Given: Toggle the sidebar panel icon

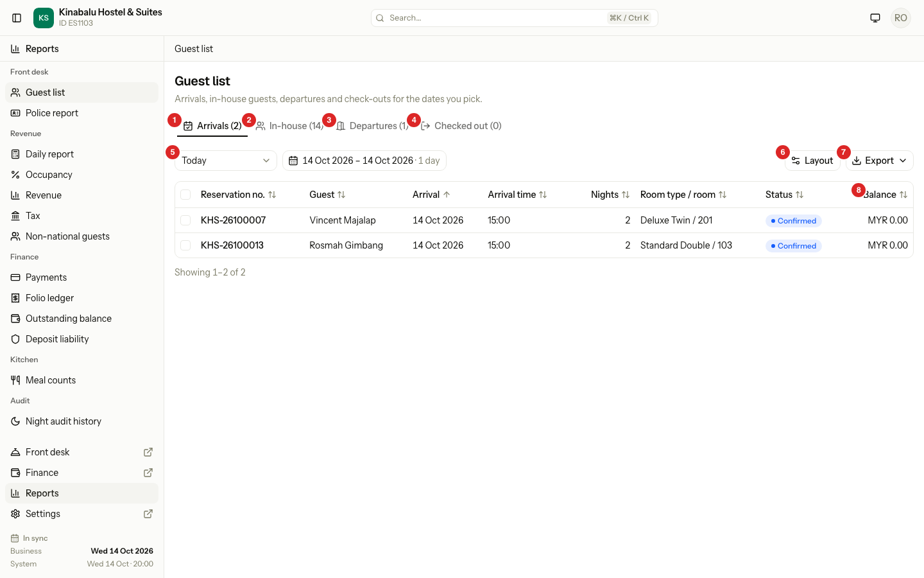Looking at the screenshot, I should [x=17, y=18].
